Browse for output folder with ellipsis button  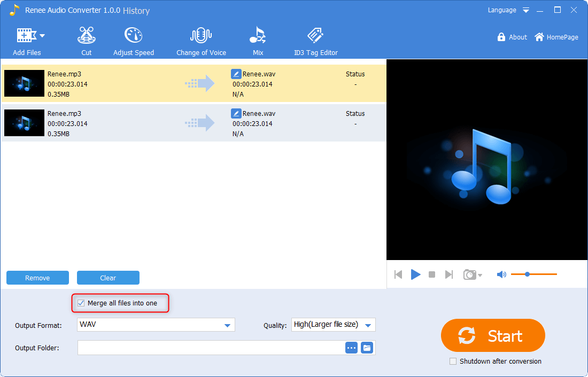point(351,348)
